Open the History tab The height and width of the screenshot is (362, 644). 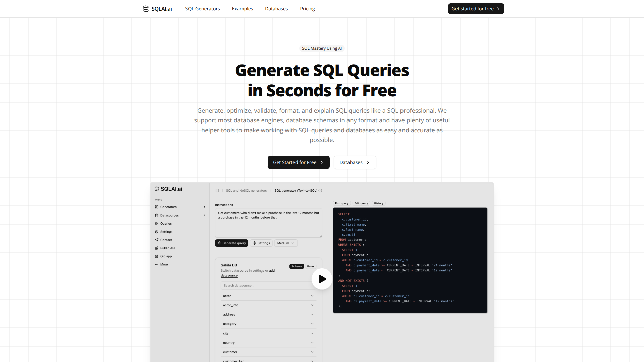tap(379, 203)
